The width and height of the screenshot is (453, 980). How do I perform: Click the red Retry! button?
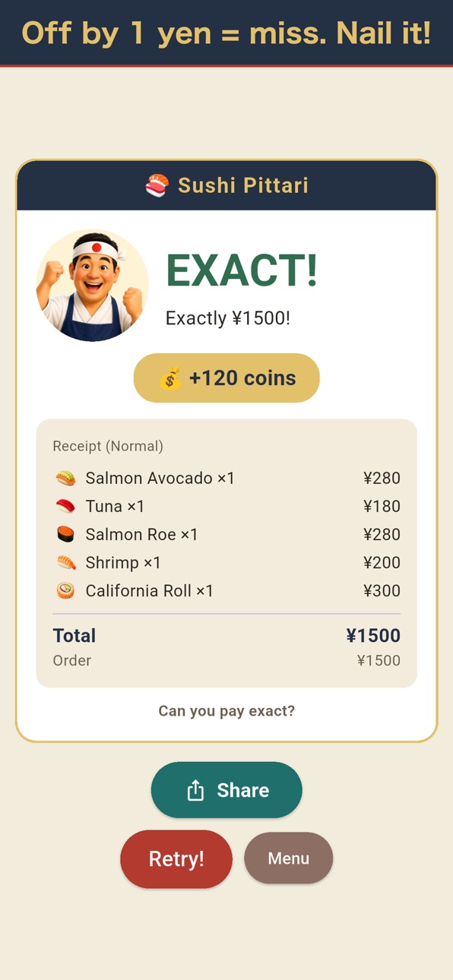tap(176, 859)
